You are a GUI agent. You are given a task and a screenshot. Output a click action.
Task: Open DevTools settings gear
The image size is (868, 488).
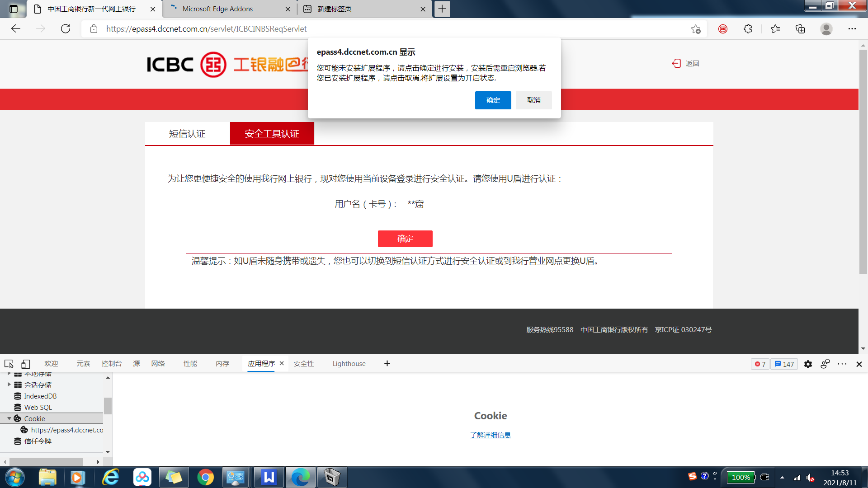pos(808,364)
